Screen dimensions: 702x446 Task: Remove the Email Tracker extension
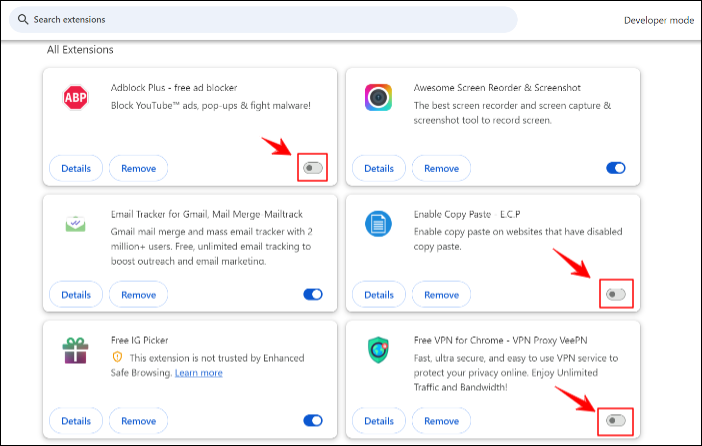[138, 295]
